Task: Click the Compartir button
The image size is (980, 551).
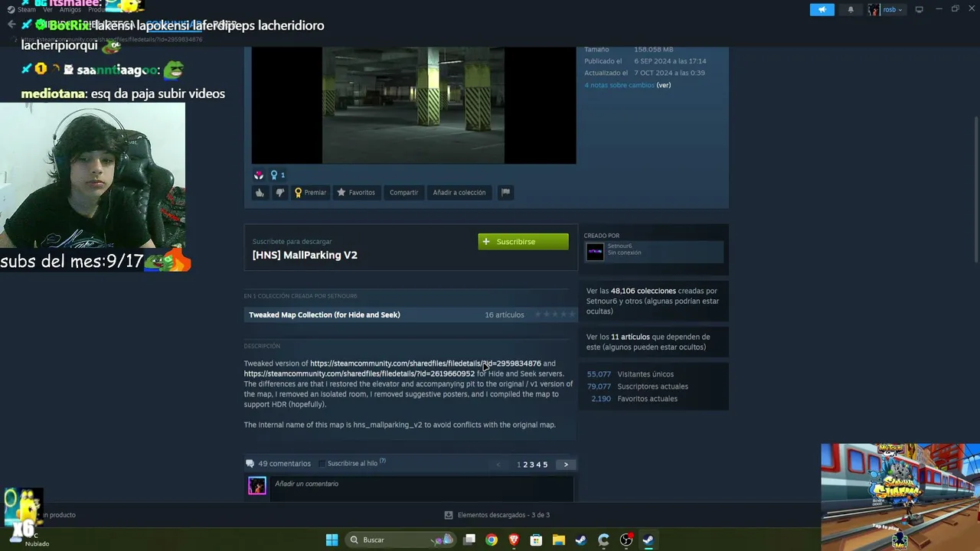Action: [403, 193]
